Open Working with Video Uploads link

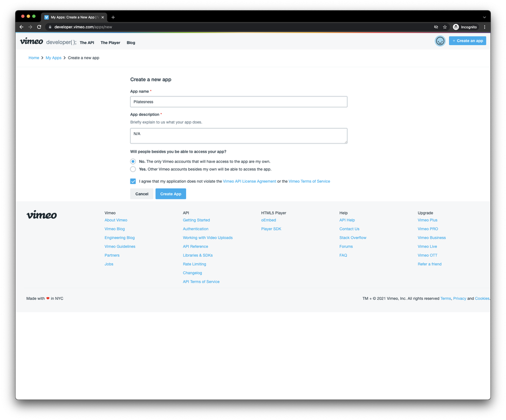[208, 238]
